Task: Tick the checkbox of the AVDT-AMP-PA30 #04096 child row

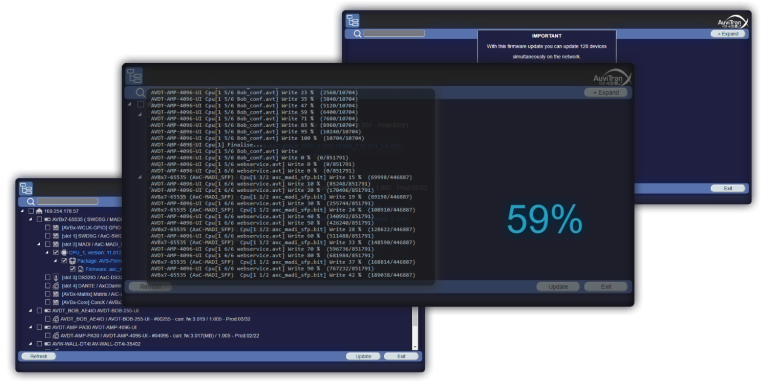Action: click(48, 336)
